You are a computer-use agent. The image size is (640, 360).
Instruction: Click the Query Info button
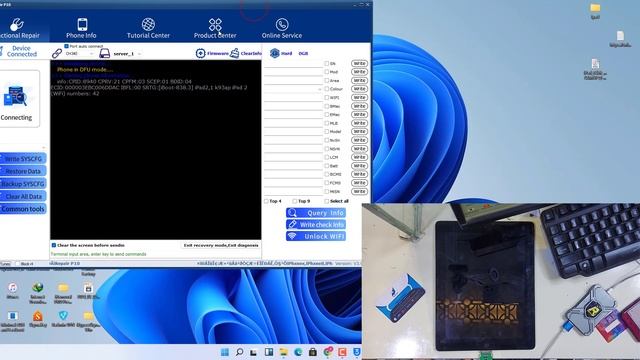(x=316, y=213)
